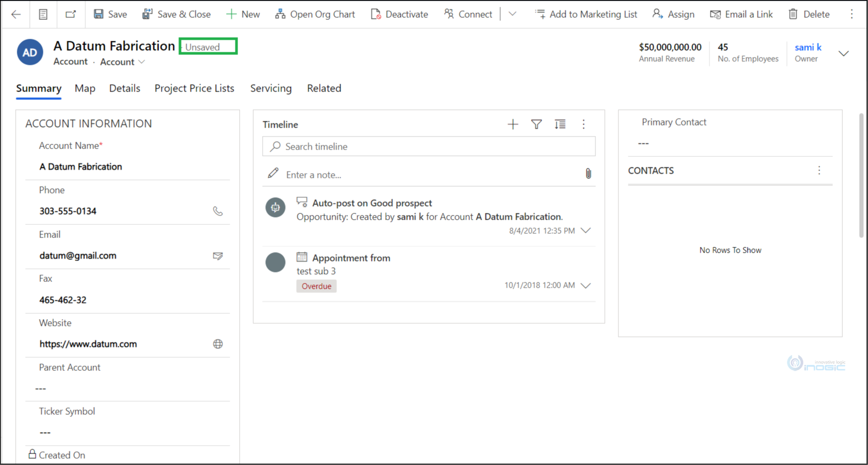Delete the account record
868x465 pixels.
pyautogui.click(x=809, y=14)
